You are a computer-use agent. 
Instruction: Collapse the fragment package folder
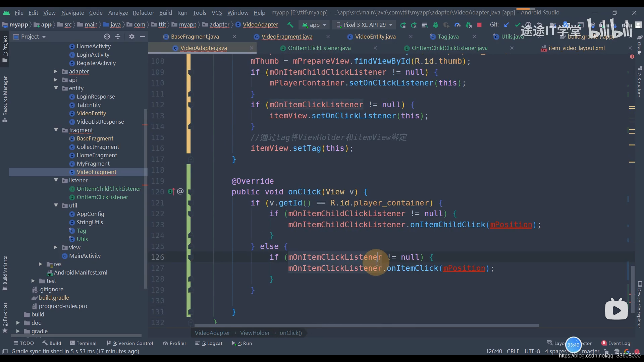(x=56, y=130)
